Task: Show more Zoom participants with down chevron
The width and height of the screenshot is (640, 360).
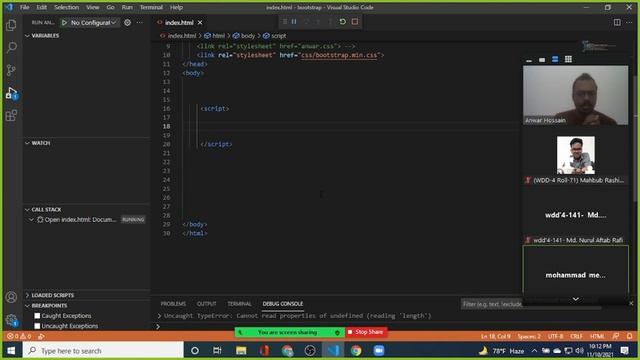Action: [x=576, y=300]
